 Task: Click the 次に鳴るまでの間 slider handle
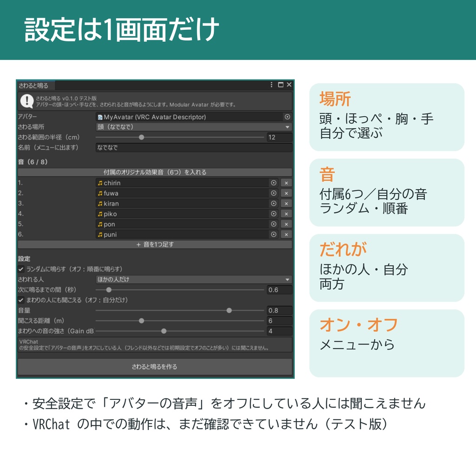click(109, 290)
